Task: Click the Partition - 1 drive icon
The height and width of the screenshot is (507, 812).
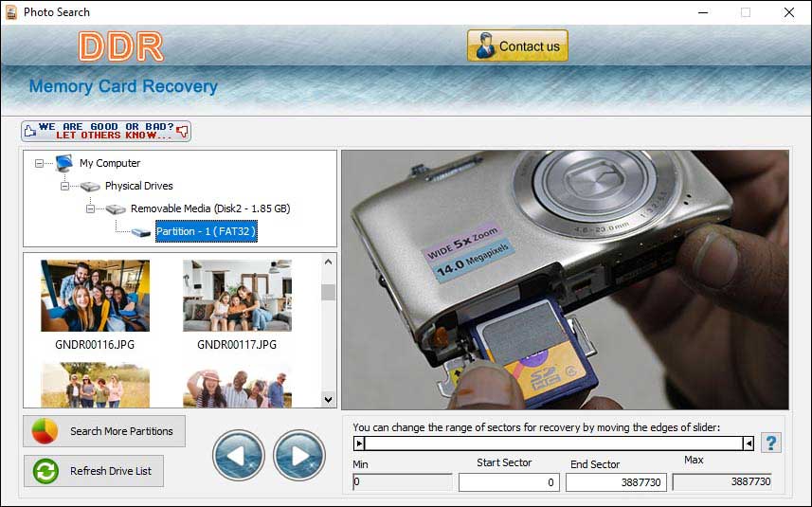Action: point(141,232)
